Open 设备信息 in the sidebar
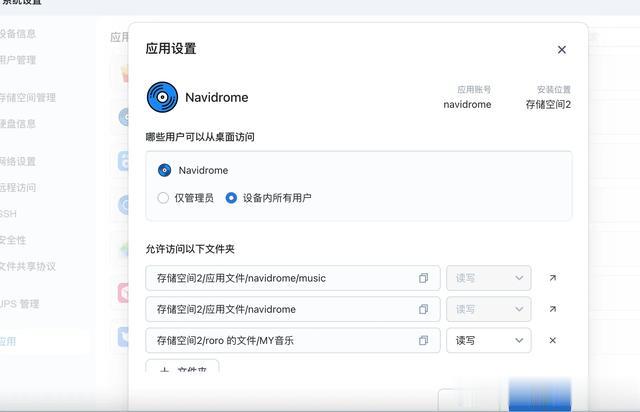The width and height of the screenshot is (640, 412). pos(17,33)
